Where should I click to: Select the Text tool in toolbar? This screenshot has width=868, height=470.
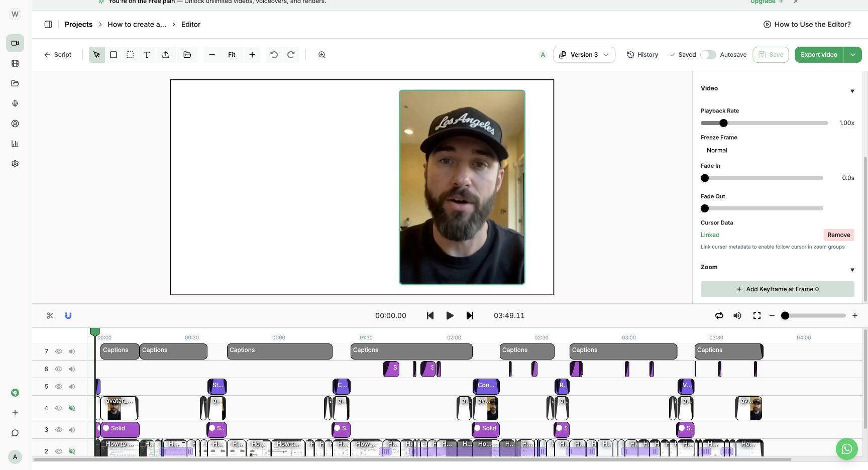tap(147, 55)
